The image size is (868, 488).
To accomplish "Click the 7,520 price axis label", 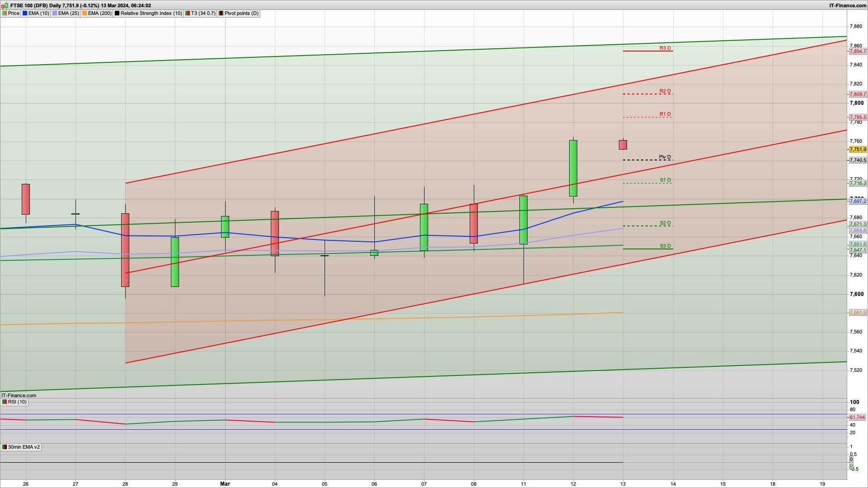I will [x=856, y=370].
